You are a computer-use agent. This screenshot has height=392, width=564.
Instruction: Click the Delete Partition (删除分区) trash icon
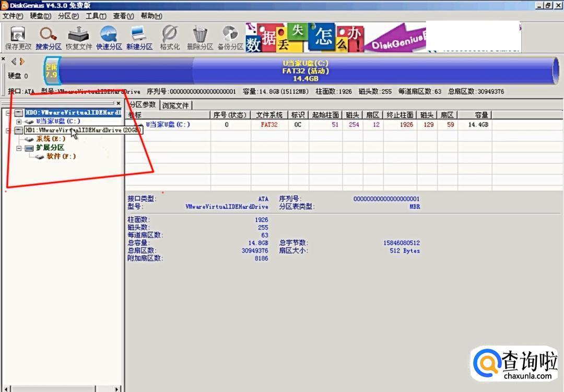200,38
